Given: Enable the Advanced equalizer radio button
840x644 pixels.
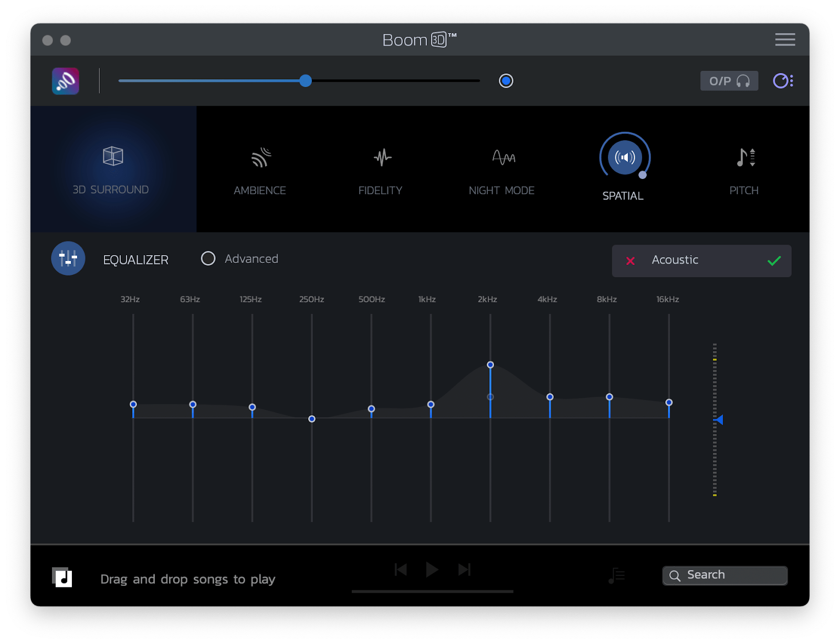Looking at the screenshot, I should click(208, 258).
